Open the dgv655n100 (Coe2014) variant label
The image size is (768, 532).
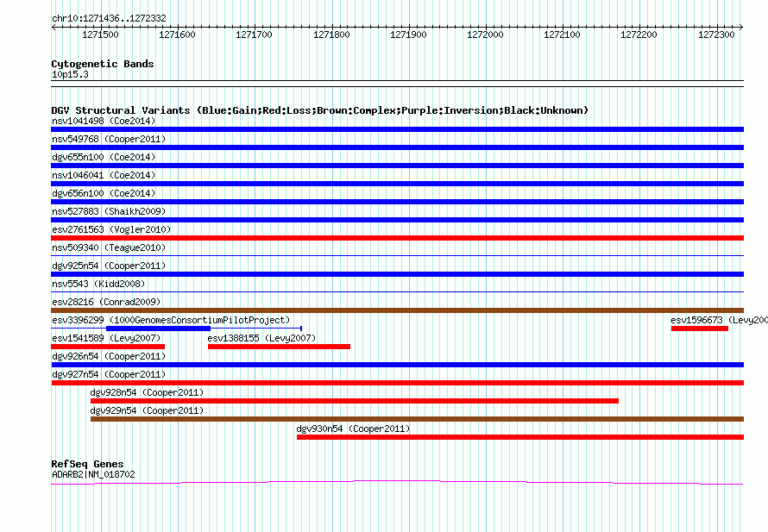pos(104,157)
